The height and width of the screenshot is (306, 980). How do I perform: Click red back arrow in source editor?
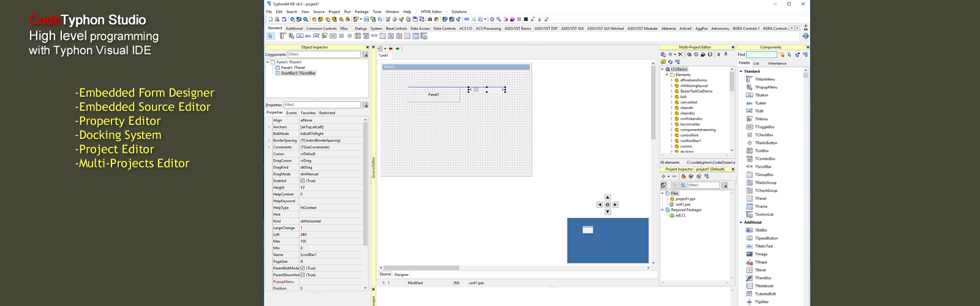coord(391,48)
